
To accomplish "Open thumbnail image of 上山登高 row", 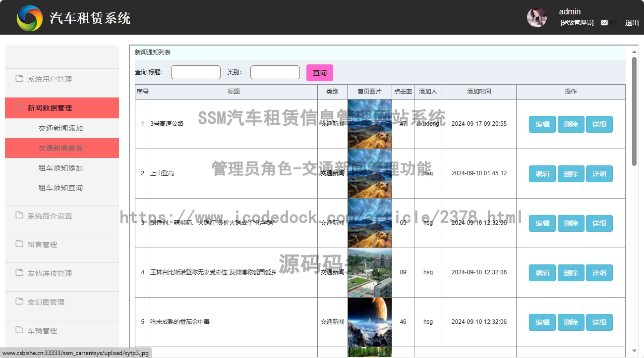I will (x=370, y=173).
